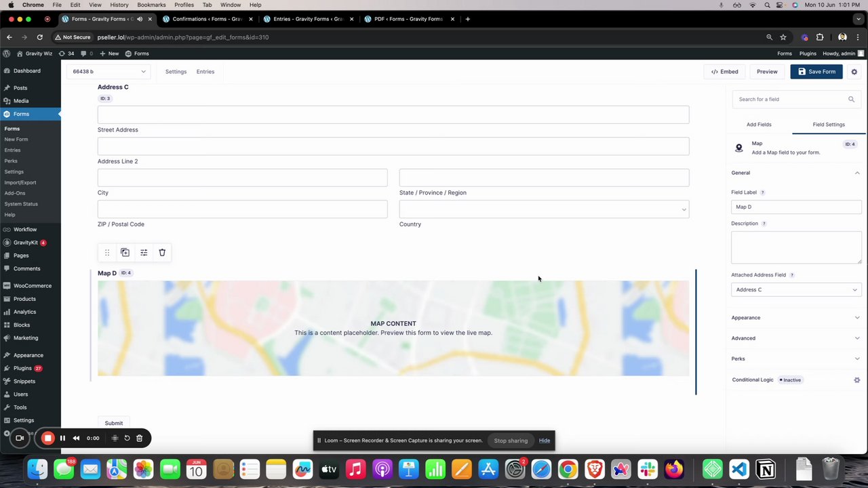The image size is (868, 488).
Task: Open Plugins in sidebar
Action: [x=22, y=368]
